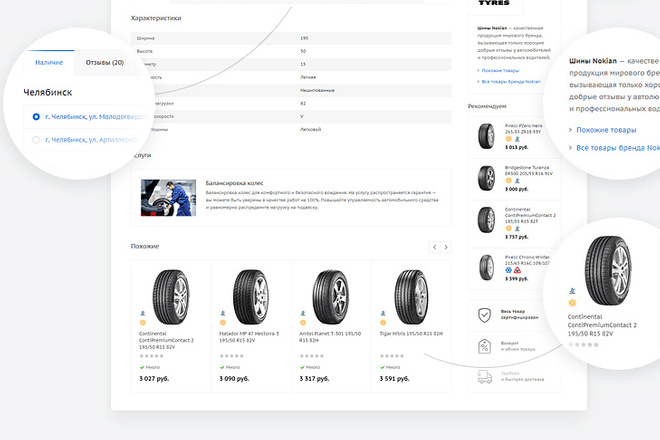Switch to the Наличие tab
The height and width of the screenshot is (440, 660).
pyautogui.click(x=49, y=62)
